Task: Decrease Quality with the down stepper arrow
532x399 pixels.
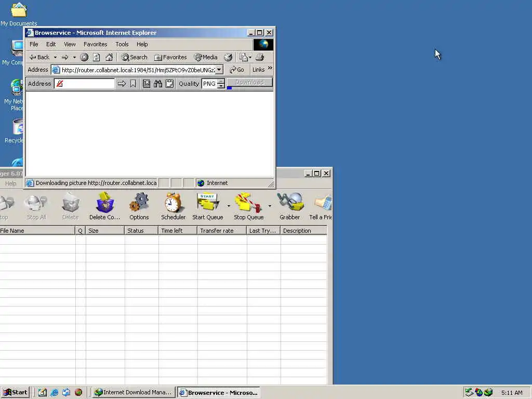Action: 221,86
